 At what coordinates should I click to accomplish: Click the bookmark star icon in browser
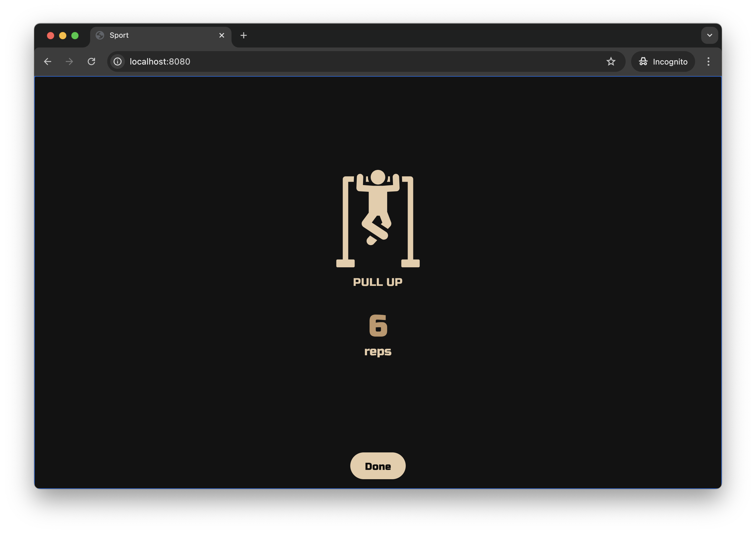tap(611, 61)
